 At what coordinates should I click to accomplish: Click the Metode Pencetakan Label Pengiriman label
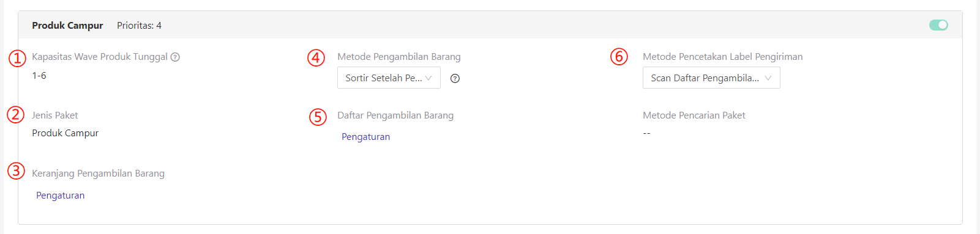pos(722,57)
